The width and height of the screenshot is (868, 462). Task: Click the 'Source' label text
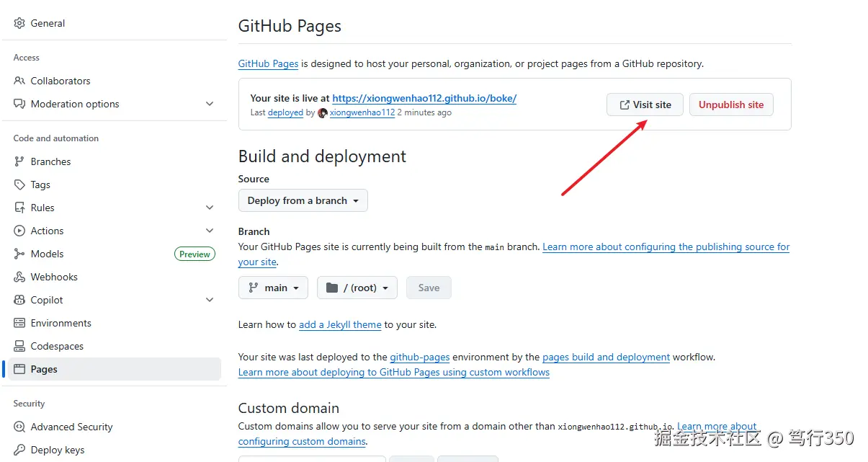pyautogui.click(x=254, y=179)
